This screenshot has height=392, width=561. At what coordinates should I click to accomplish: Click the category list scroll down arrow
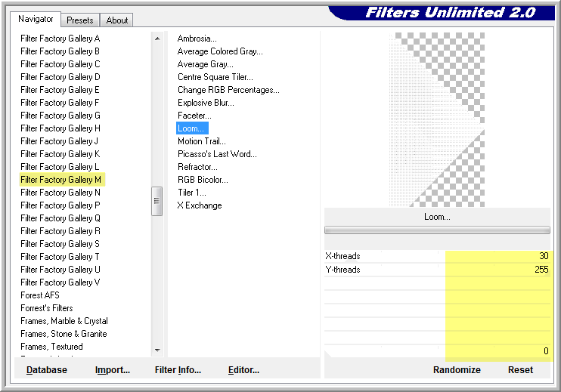[157, 350]
